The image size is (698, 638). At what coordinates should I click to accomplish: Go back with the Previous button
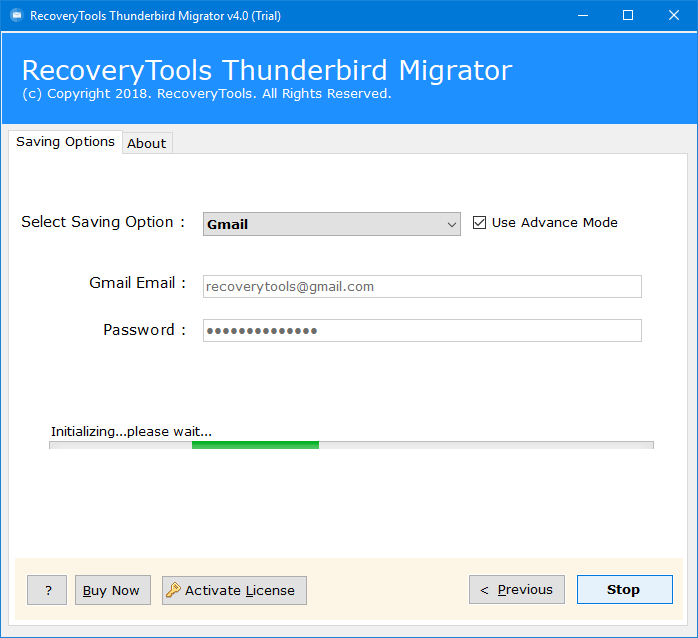click(x=517, y=589)
